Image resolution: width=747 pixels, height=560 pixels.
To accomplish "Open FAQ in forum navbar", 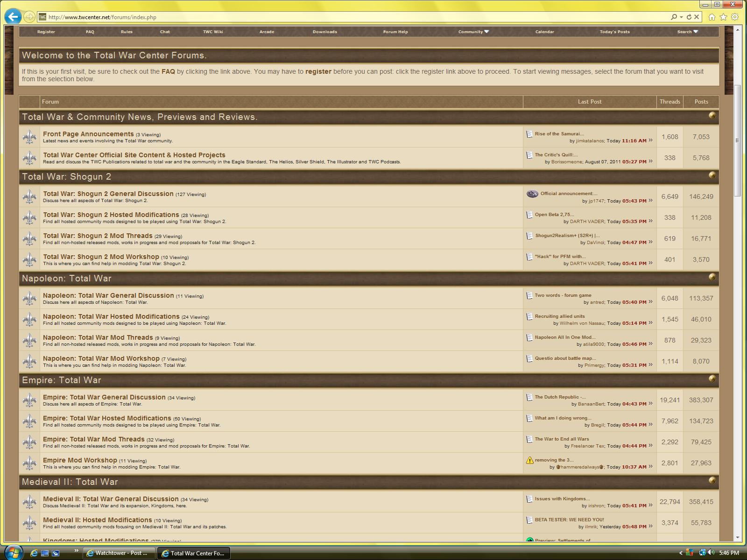I will [90, 32].
